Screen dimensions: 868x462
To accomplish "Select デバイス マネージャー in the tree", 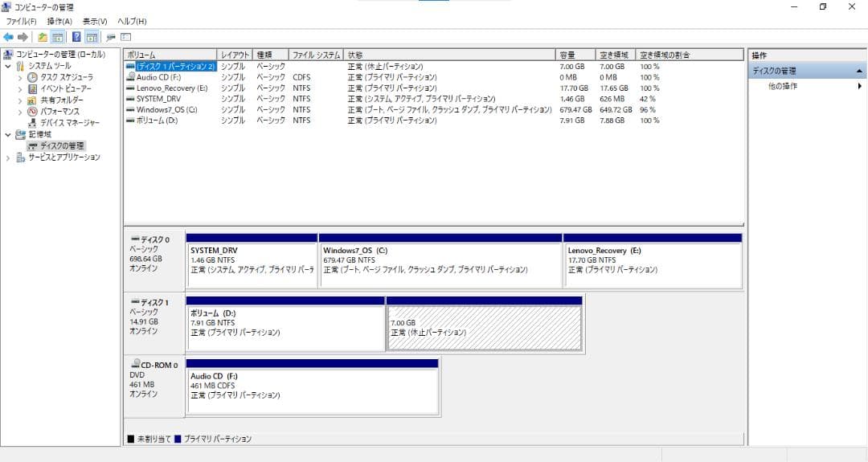I will [x=70, y=123].
